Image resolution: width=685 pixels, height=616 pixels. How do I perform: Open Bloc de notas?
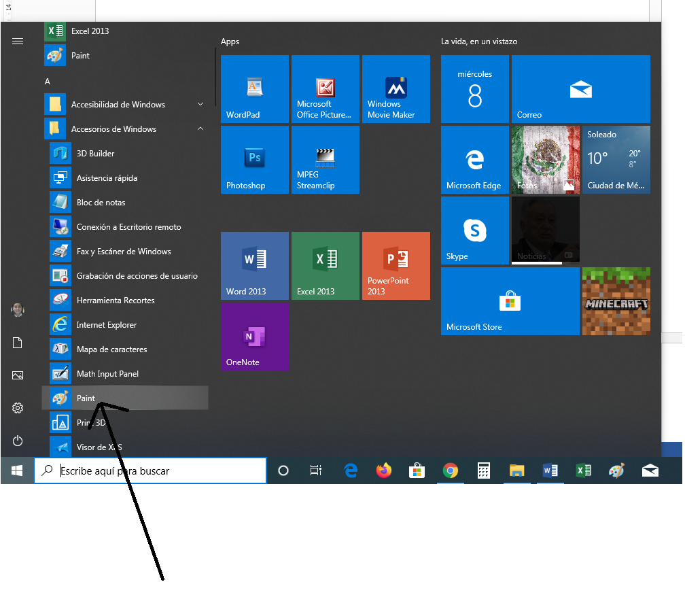point(125,203)
